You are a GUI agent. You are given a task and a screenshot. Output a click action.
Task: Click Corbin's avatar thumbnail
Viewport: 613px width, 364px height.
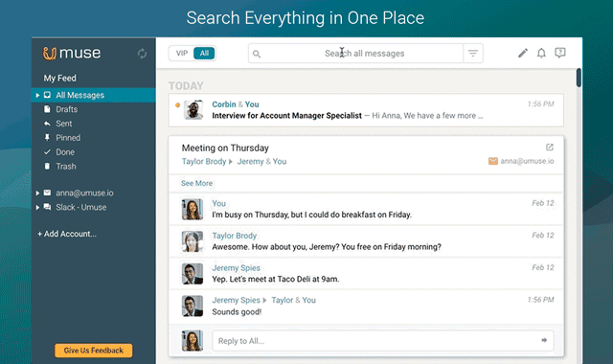[x=193, y=109]
